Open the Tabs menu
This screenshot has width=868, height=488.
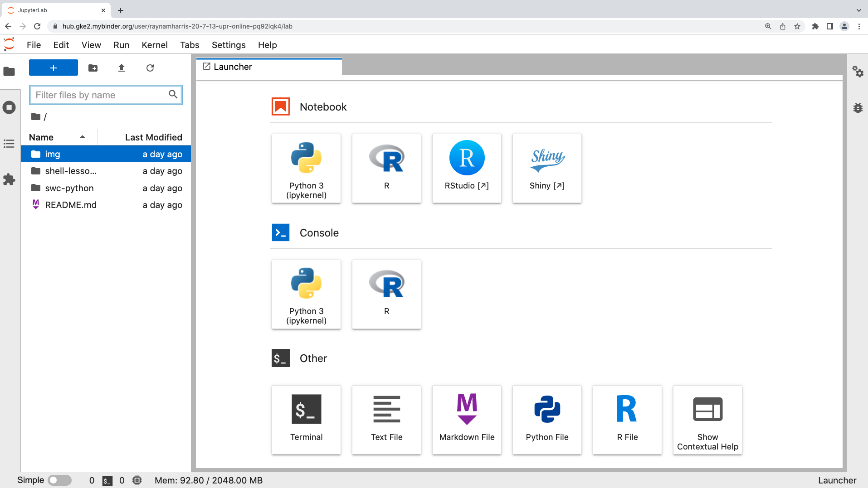[x=190, y=45]
